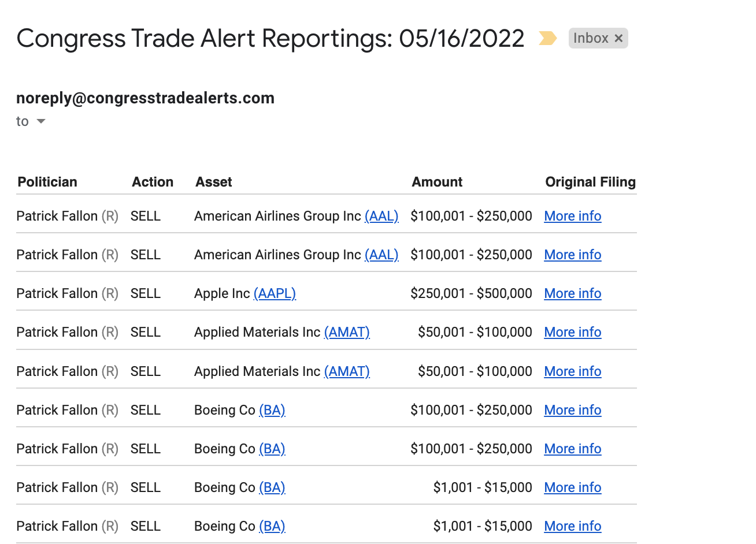Open More info for second Applied Materials row
This screenshot has height=544, width=756.
pos(573,371)
